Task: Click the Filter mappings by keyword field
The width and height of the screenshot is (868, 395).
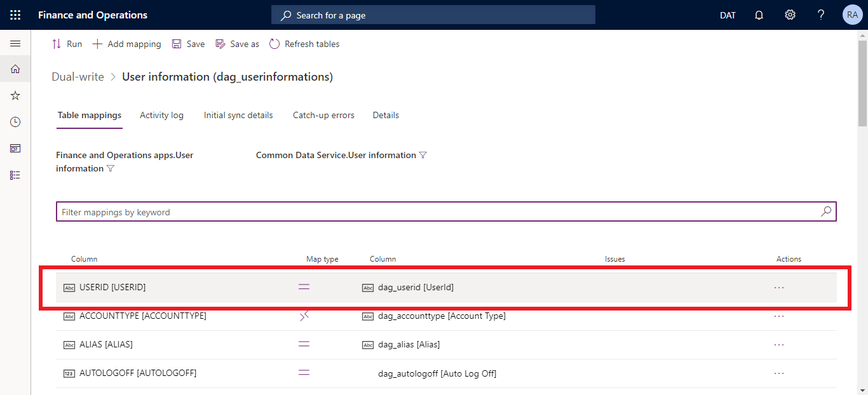Action: (x=446, y=211)
